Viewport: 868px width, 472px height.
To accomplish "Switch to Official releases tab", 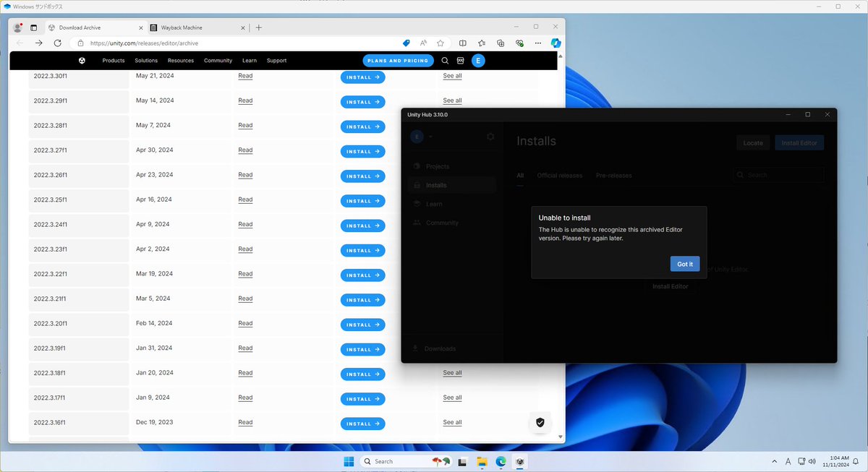I will coord(559,176).
